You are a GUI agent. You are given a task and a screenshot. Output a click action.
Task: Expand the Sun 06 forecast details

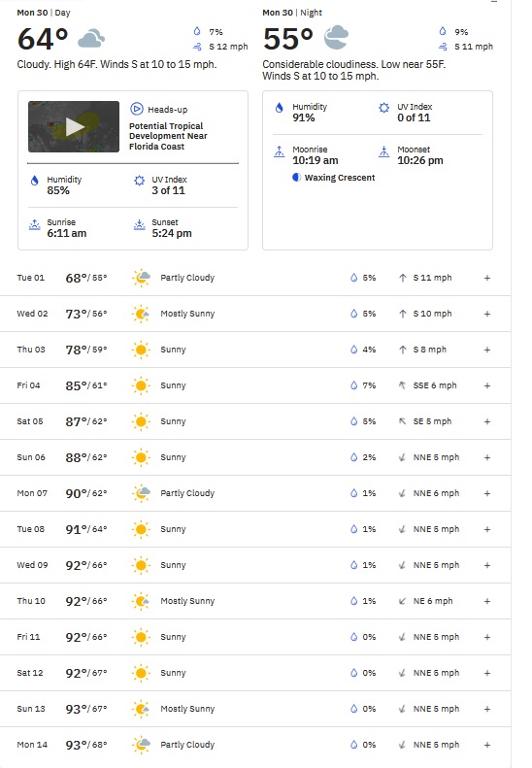tap(487, 457)
